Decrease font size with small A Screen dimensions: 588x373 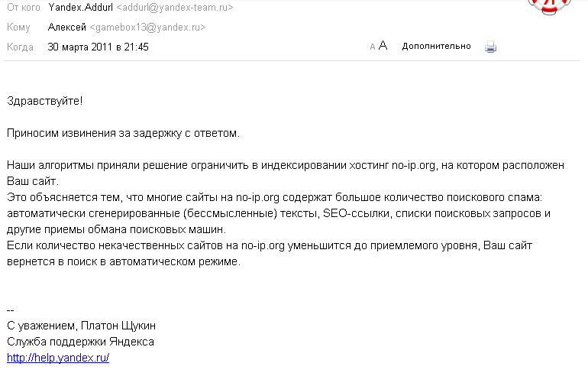pyautogui.click(x=373, y=47)
